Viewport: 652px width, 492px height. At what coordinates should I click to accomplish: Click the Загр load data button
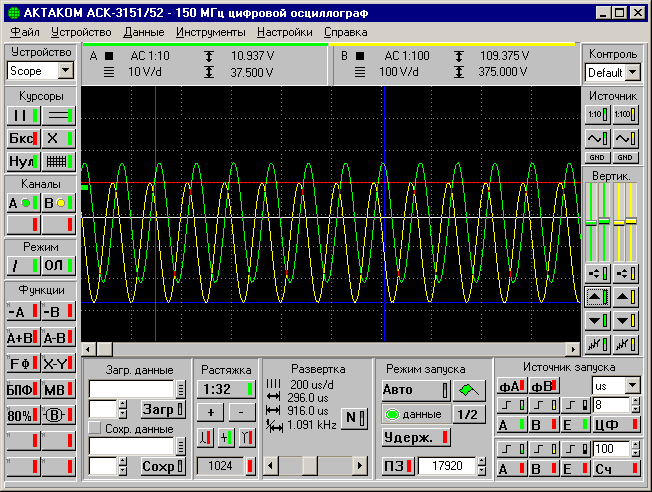(x=163, y=410)
